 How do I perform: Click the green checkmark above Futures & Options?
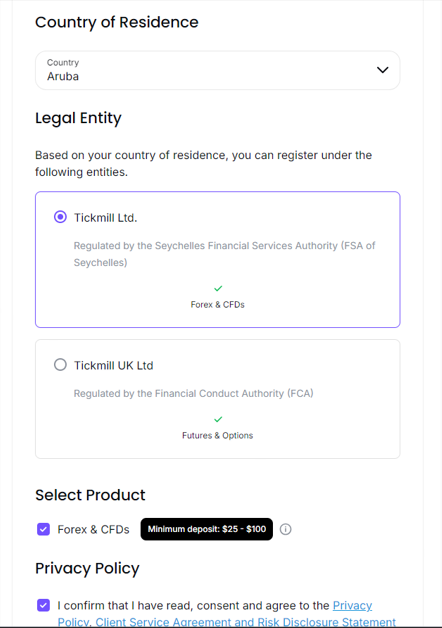pos(218,419)
